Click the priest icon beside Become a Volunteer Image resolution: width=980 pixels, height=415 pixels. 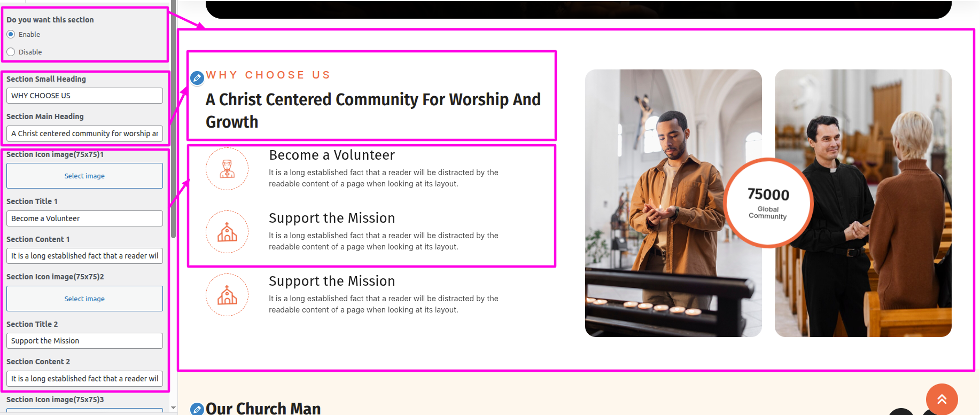pyautogui.click(x=227, y=169)
